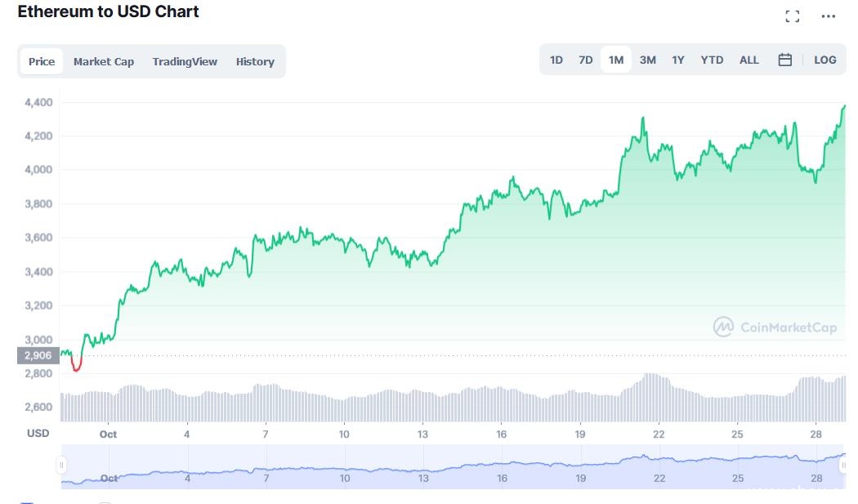The width and height of the screenshot is (858, 504).
Task: Select the 1Y time range
Action: pyautogui.click(x=678, y=60)
